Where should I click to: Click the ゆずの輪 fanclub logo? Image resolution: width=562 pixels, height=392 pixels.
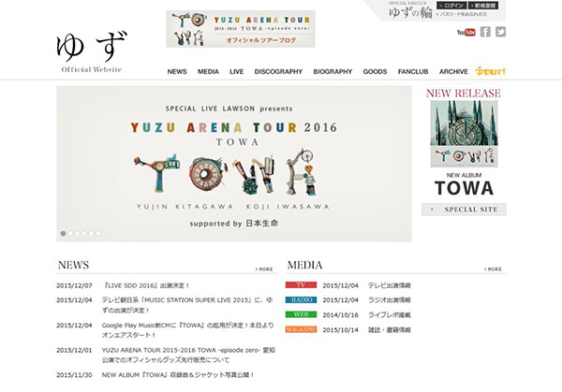411,12
